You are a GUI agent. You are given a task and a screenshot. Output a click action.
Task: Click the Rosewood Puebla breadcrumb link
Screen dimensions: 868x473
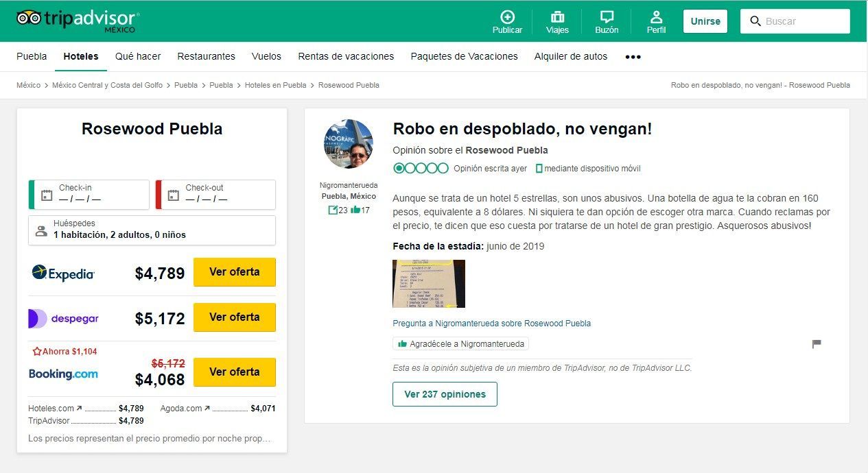349,85
